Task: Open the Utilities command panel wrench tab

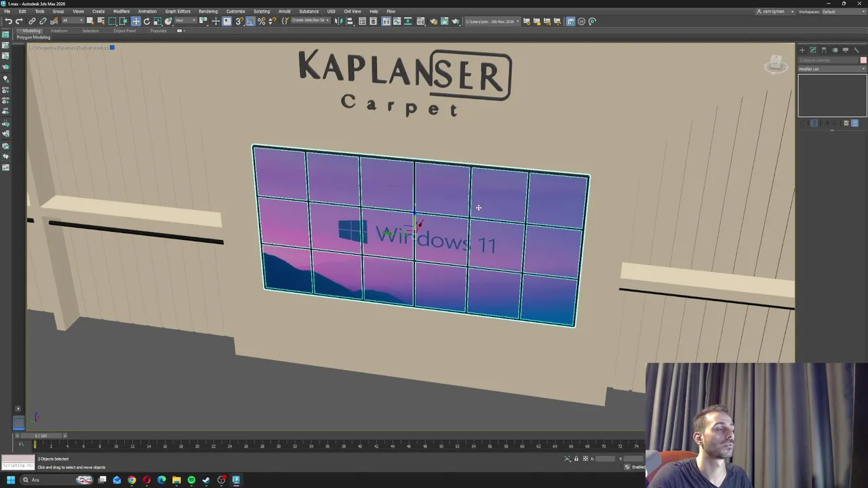Action: (x=856, y=49)
